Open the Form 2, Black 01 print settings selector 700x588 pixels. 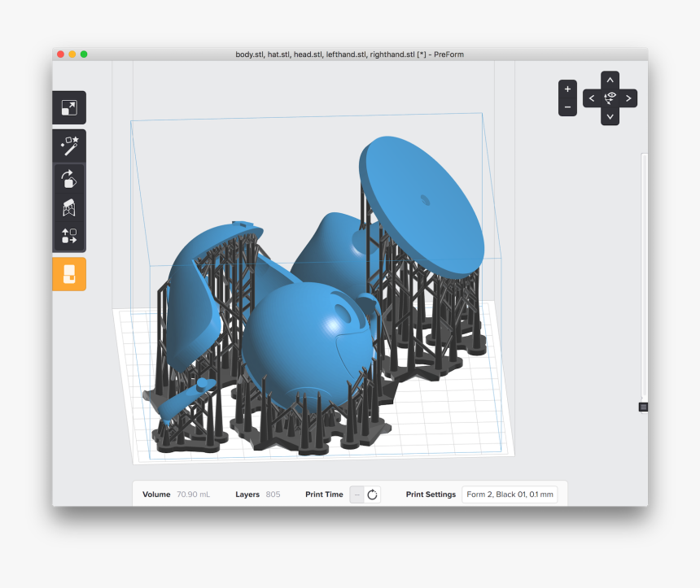click(x=510, y=494)
